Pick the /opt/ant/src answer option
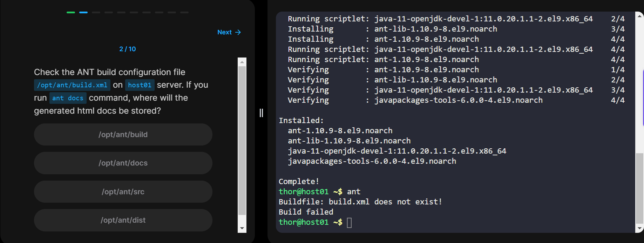 (123, 192)
